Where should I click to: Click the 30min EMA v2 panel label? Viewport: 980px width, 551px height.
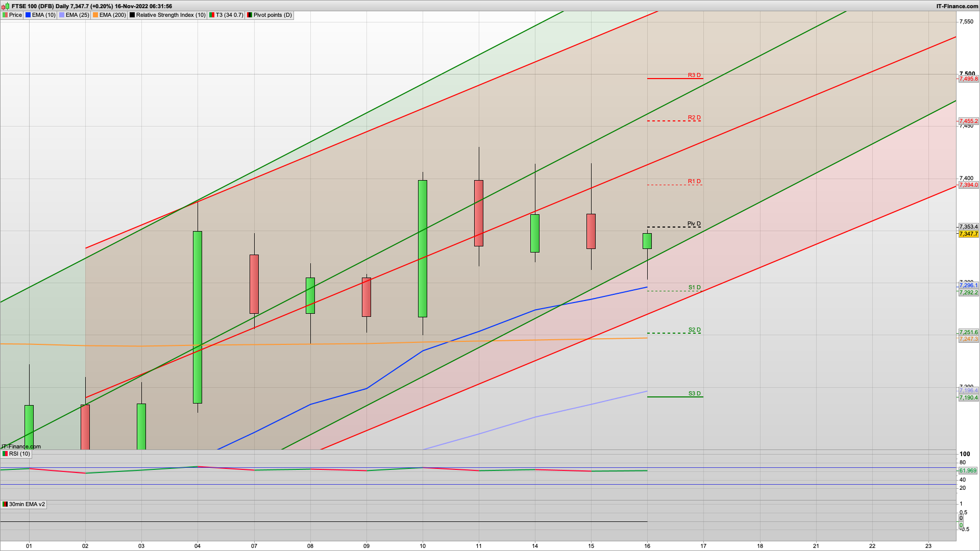pos(23,504)
